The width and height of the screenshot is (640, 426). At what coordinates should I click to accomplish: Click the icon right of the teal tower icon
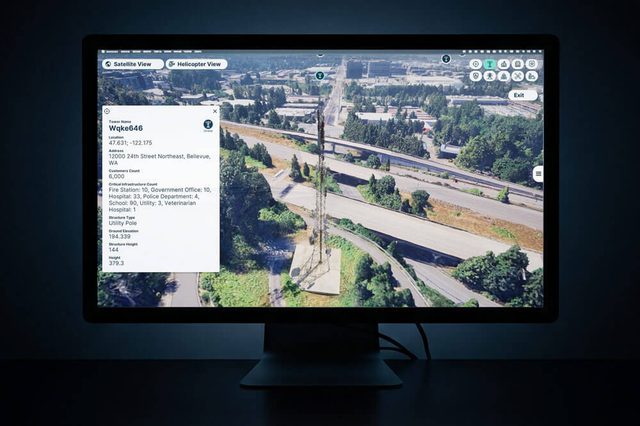click(504, 64)
